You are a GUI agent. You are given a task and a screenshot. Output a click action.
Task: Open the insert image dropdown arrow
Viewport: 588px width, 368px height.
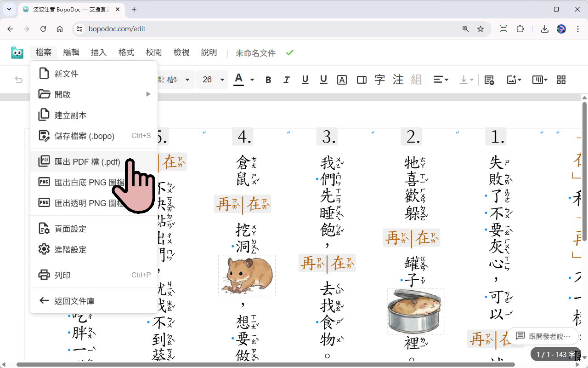coord(520,80)
